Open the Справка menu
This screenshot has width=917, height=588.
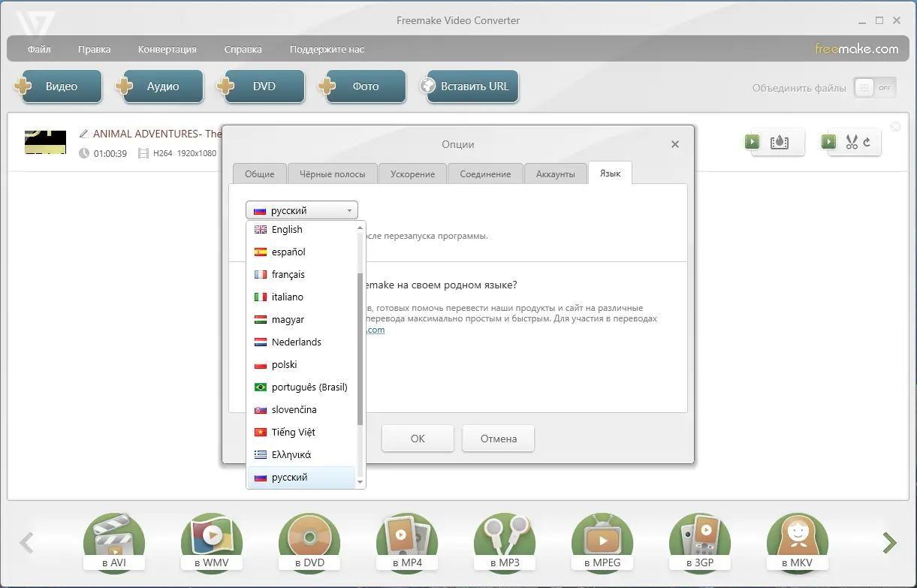pos(243,50)
